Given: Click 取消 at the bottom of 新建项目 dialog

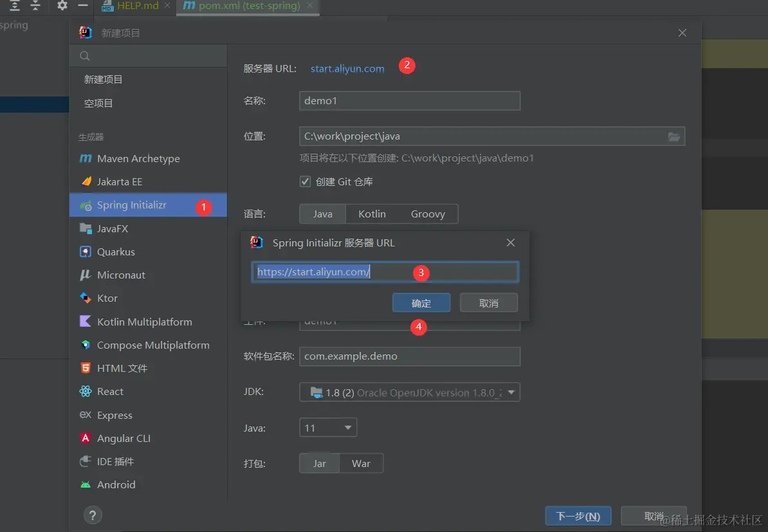Looking at the screenshot, I should click(654, 516).
